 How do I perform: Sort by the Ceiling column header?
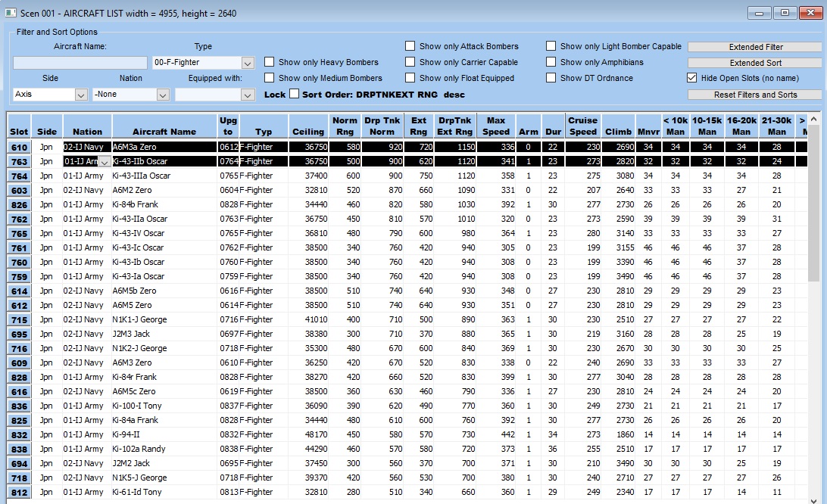(308, 126)
